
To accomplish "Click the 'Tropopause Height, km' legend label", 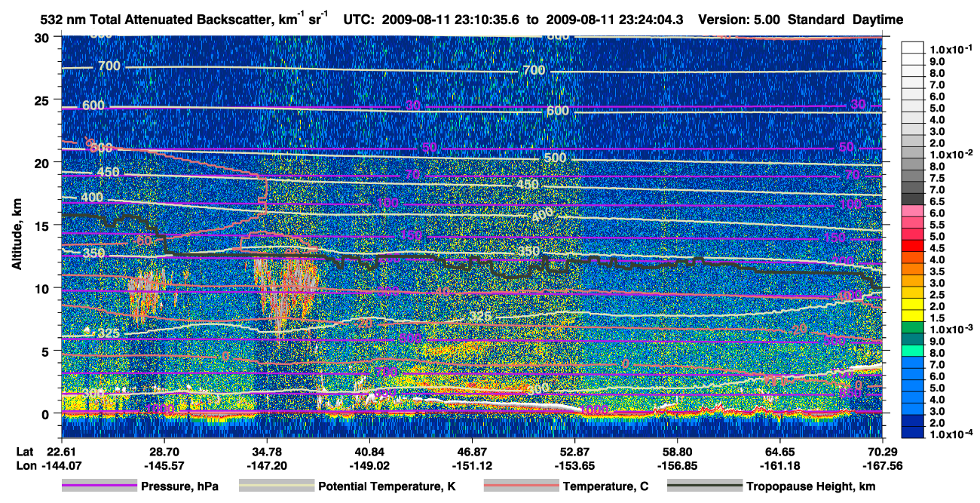I will coord(810,486).
